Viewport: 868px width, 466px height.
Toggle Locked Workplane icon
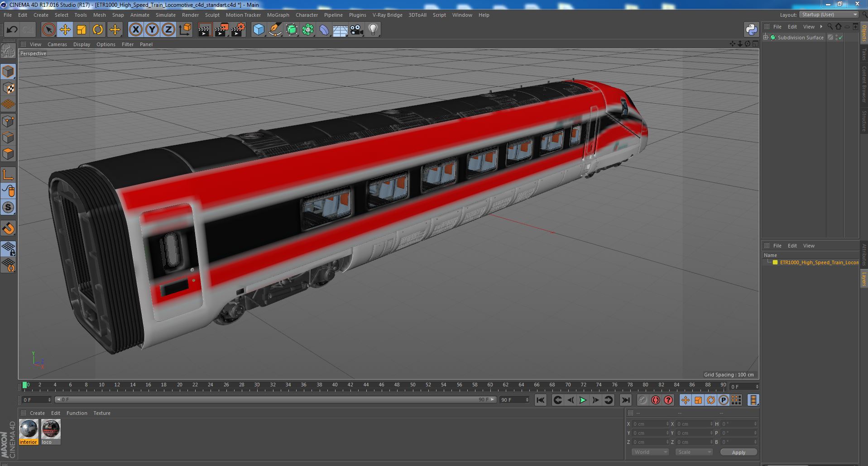(8, 248)
